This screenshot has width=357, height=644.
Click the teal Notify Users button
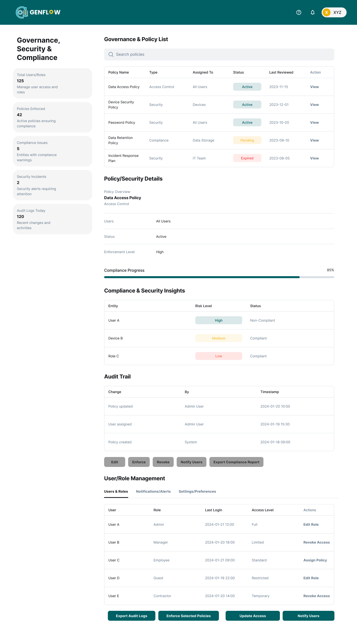(x=308, y=616)
